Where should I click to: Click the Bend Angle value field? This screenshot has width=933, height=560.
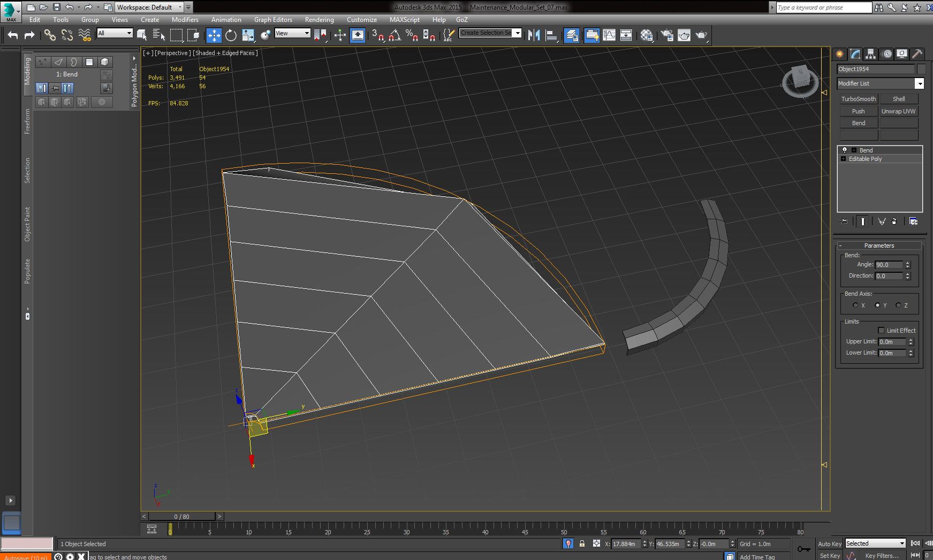[x=889, y=265]
